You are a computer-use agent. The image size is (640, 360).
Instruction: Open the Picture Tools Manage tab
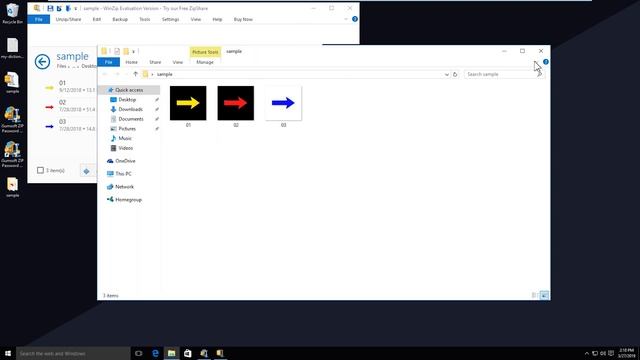pos(205,62)
